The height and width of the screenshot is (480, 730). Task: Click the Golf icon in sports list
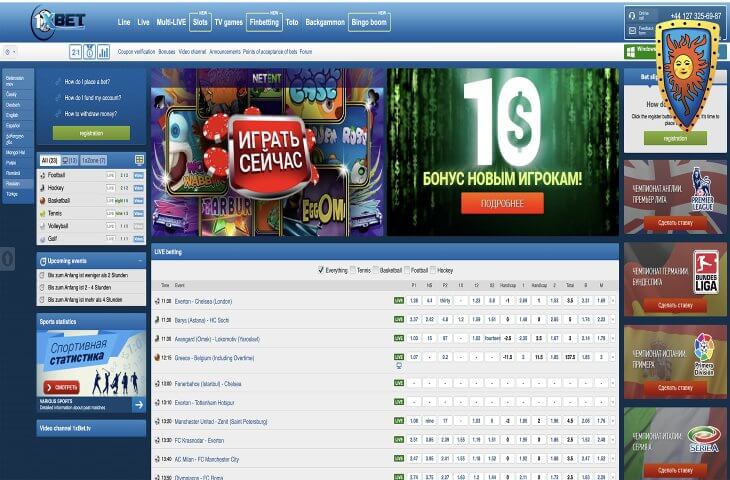pyautogui.click(x=43, y=239)
